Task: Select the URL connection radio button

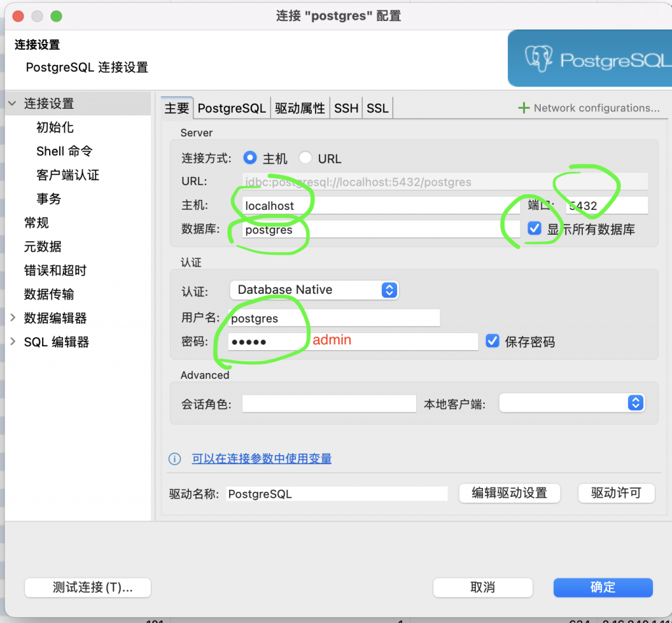Action: pos(305,157)
